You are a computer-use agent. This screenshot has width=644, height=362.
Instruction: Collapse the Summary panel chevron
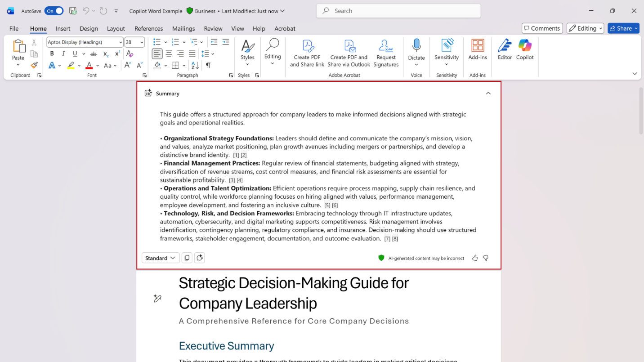click(488, 93)
